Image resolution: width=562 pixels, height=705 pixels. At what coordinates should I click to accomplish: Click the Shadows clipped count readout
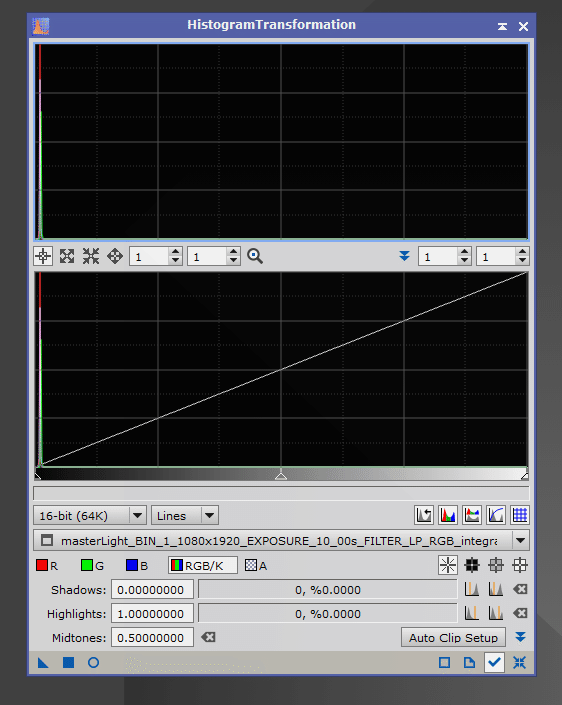coord(328,589)
